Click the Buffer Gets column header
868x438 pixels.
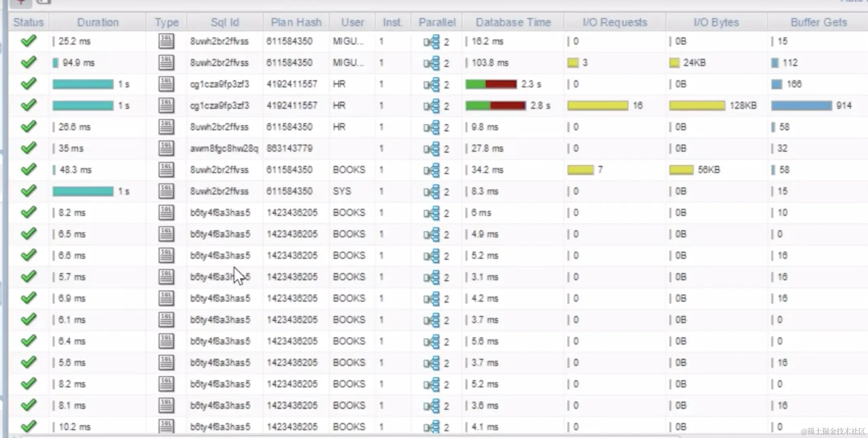tap(818, 22)
